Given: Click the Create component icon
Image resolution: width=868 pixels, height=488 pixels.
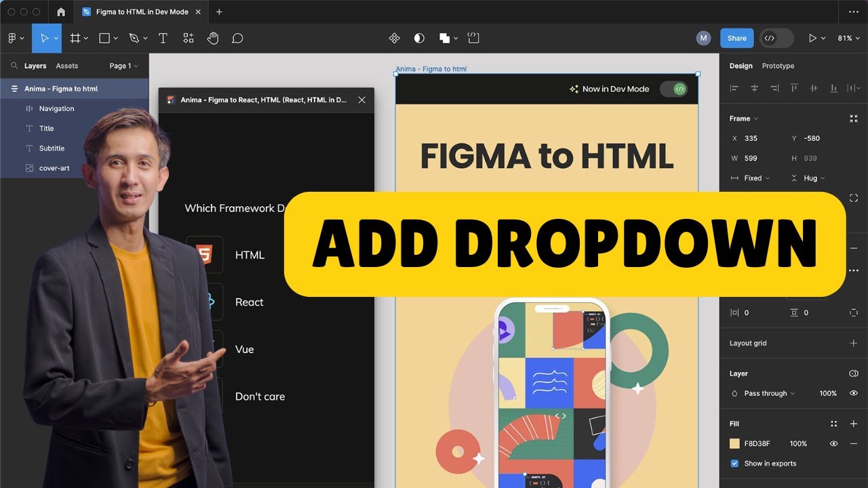Looking at the screenshot, I should point(395,39).
